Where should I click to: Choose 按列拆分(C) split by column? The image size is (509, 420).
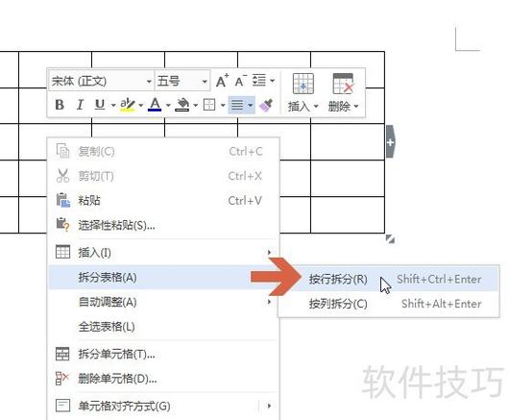click(x=388, y=304)
